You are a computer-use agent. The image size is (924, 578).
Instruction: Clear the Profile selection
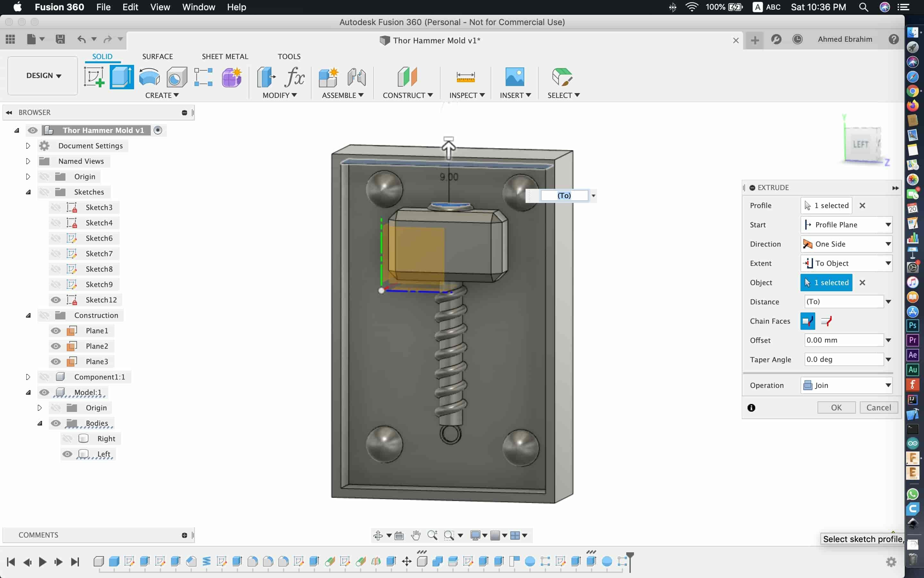point(862,206)
